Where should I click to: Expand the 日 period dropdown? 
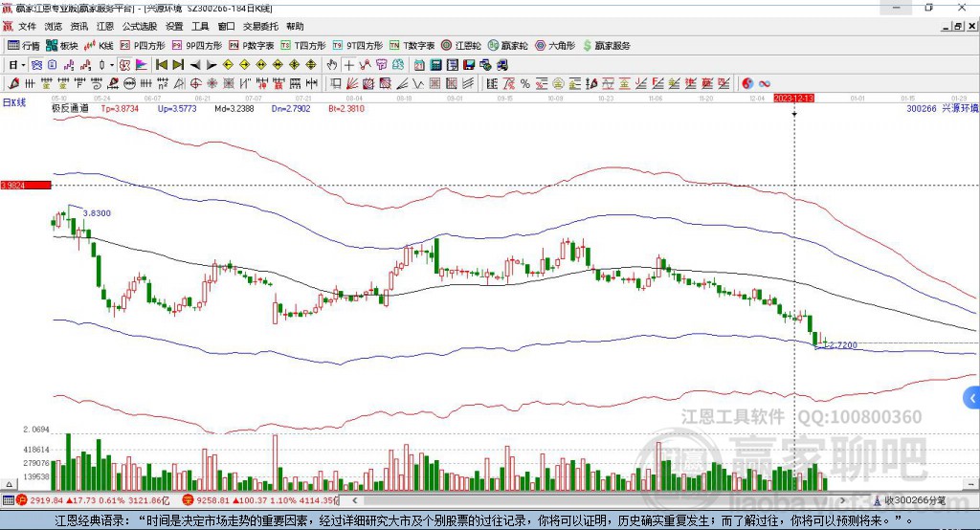tap(23, 65)
